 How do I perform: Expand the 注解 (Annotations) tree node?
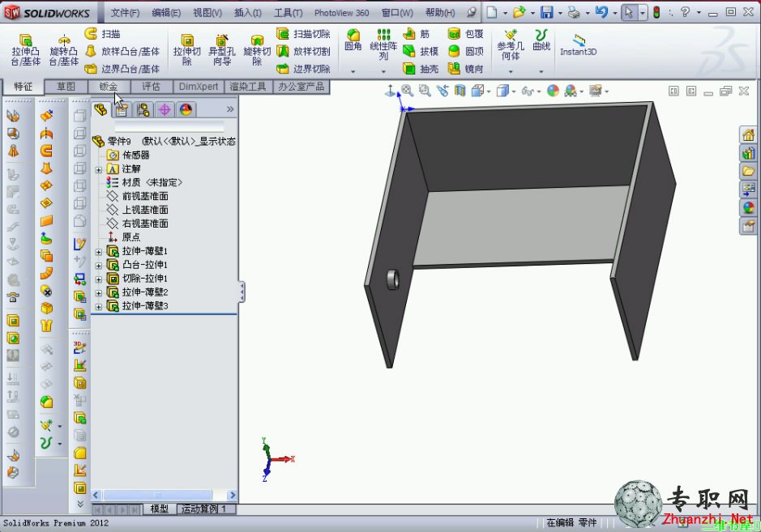coord(99,169)
